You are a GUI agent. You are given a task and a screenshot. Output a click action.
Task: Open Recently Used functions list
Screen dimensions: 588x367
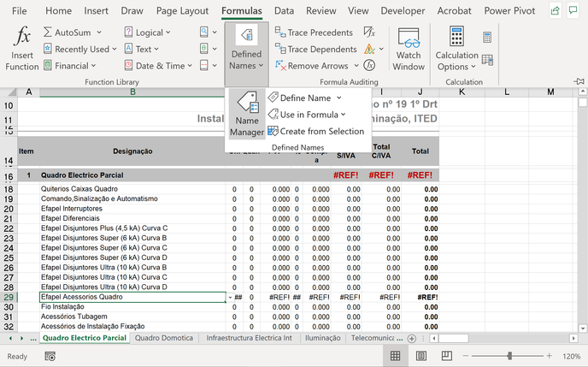(x=79, y=49)
